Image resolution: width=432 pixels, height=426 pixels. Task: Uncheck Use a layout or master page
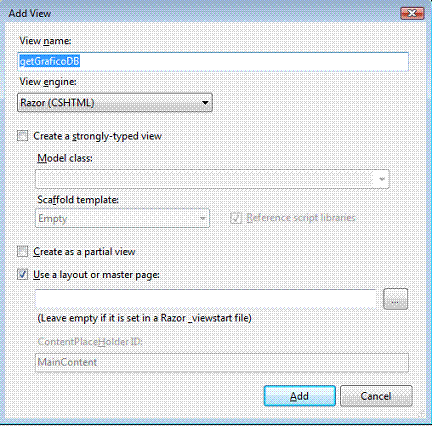pyautogui.click(x=23, y=275)
